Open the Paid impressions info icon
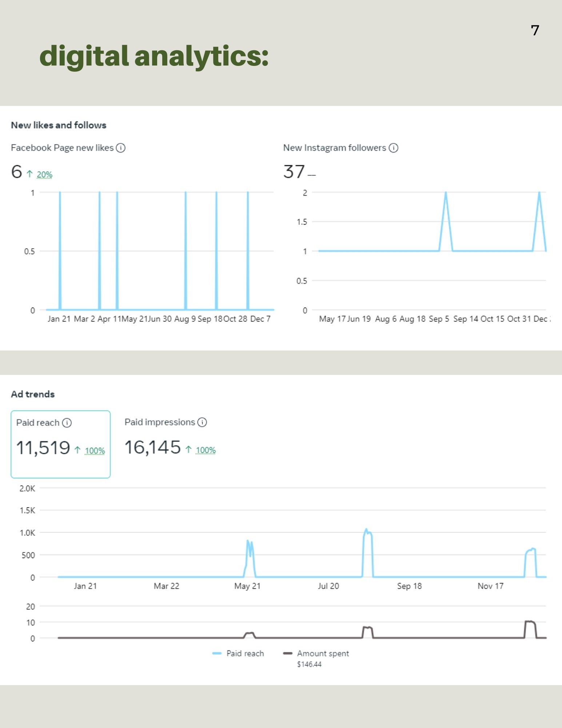562x728 pixels. 202,422
